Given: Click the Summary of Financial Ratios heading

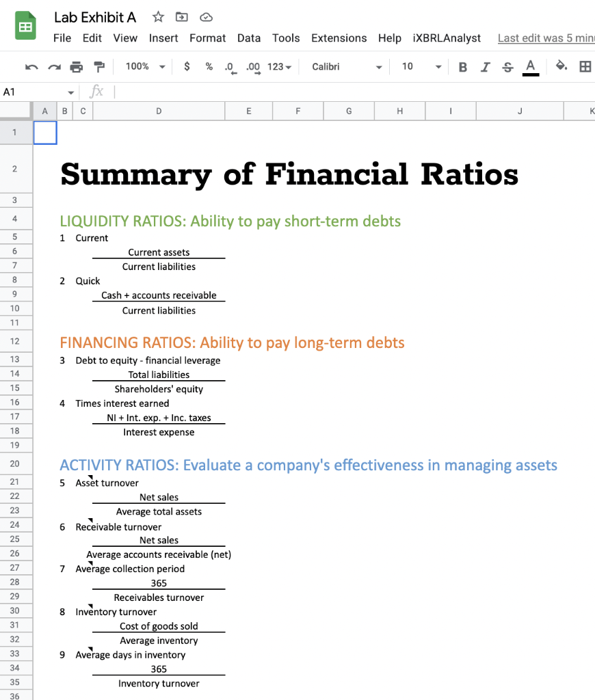Looking at the screenshot, I should tap(289, 174).
